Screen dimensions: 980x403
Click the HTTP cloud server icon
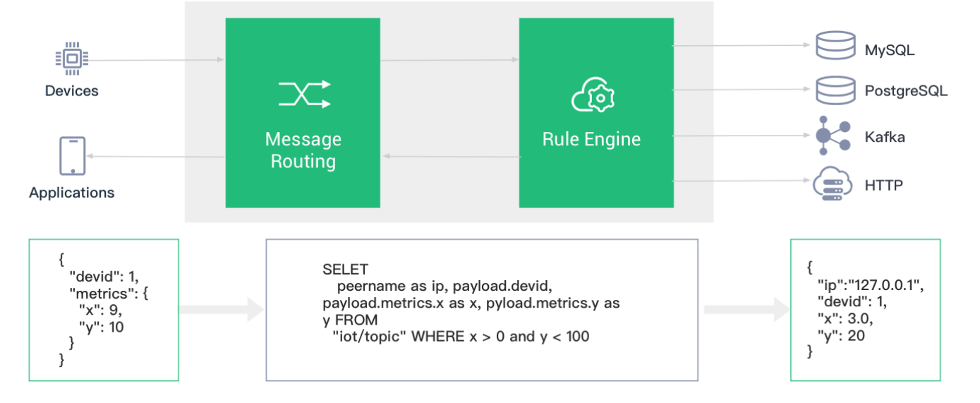pos(833,184)
